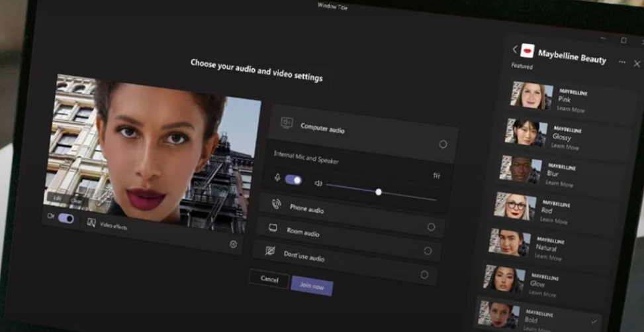Click the microphone icon
Image resolution: width=644 pixels, height=332 pixels.
pos(277,178)
